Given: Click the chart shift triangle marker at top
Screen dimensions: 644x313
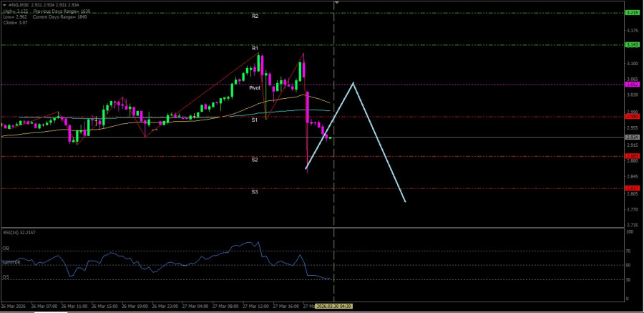Looking at the screenshot, I should coord(337,4).
